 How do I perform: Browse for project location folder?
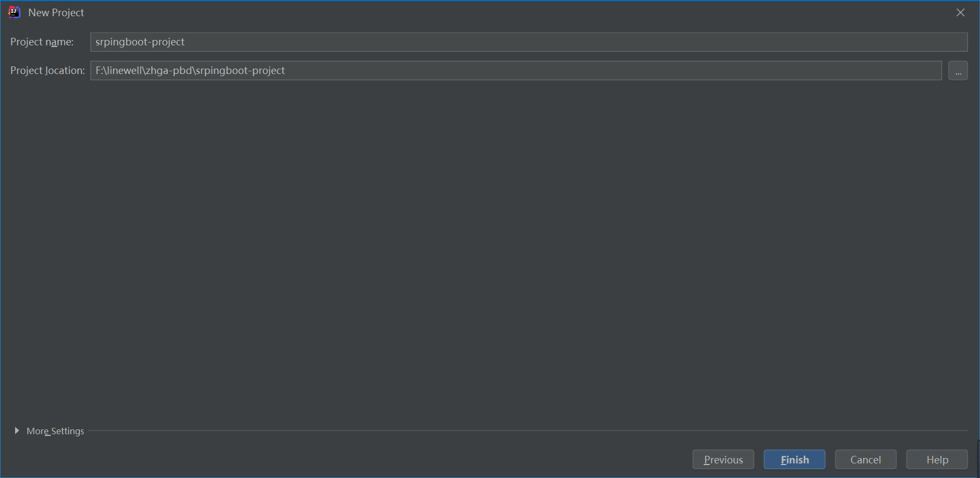point(958,71)
